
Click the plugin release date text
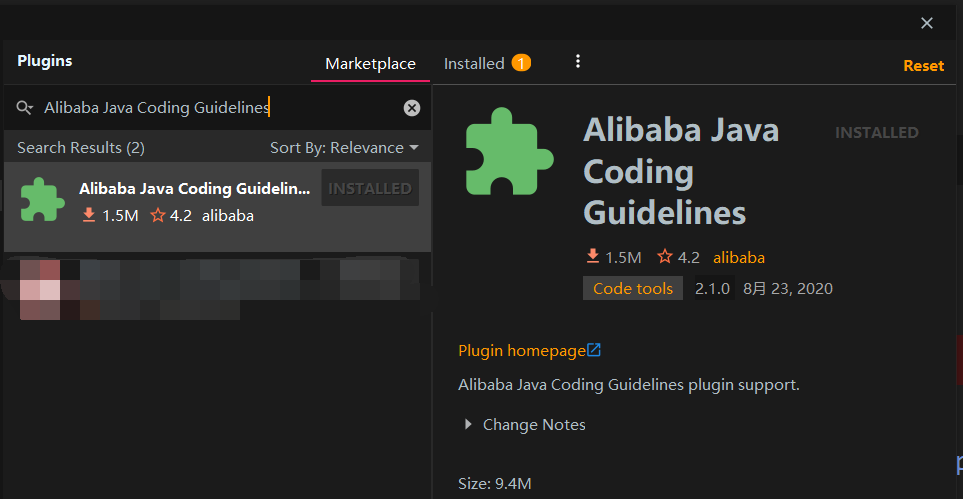[x=788, y=289]
